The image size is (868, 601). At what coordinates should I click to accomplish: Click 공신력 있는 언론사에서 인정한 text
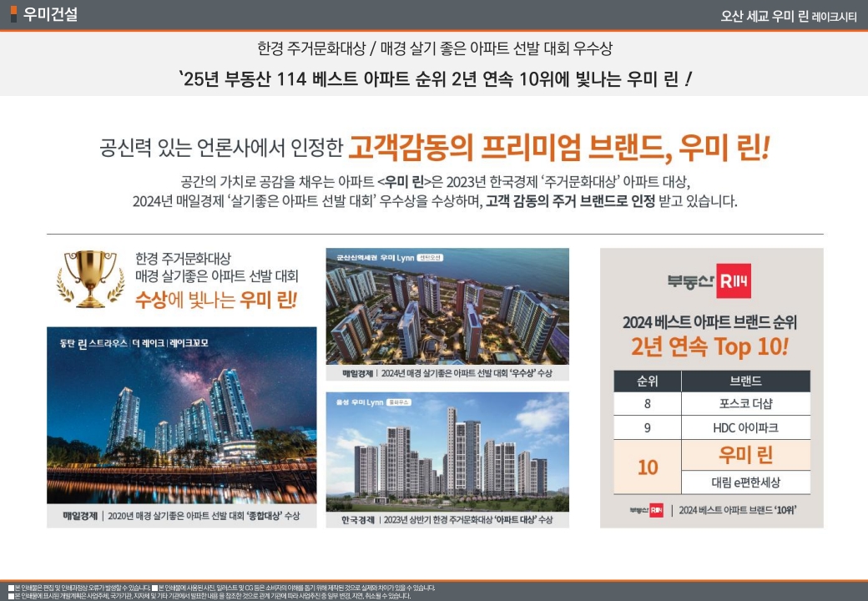point(221,148)
